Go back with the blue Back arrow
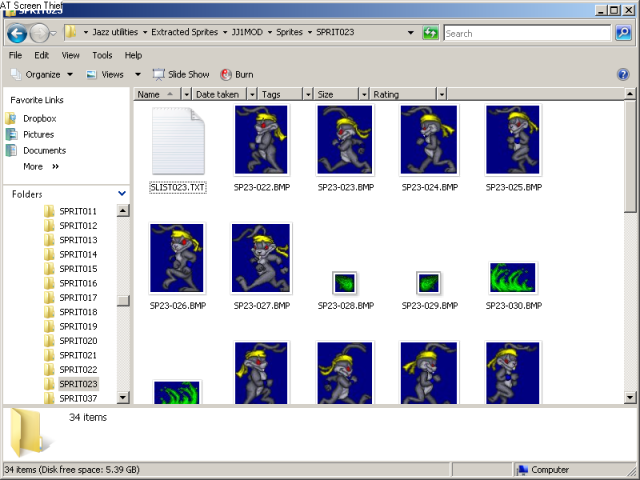Screen dimensions: 640x480 pos(17,33)
